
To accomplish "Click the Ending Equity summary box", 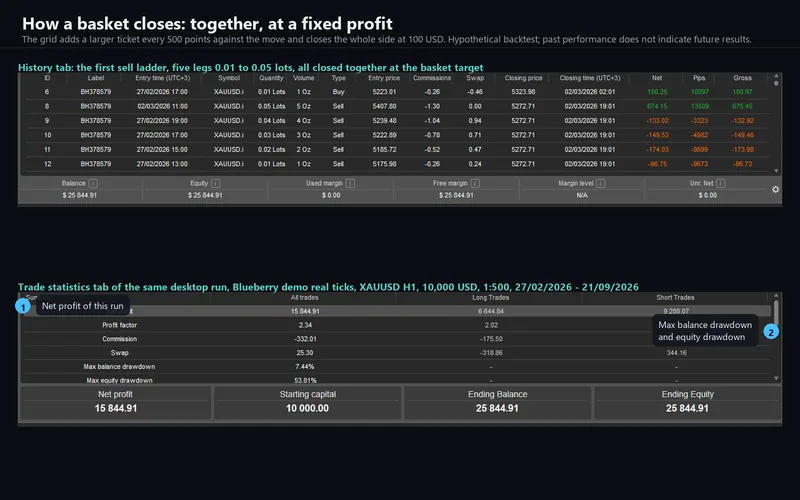I will 687,403.
